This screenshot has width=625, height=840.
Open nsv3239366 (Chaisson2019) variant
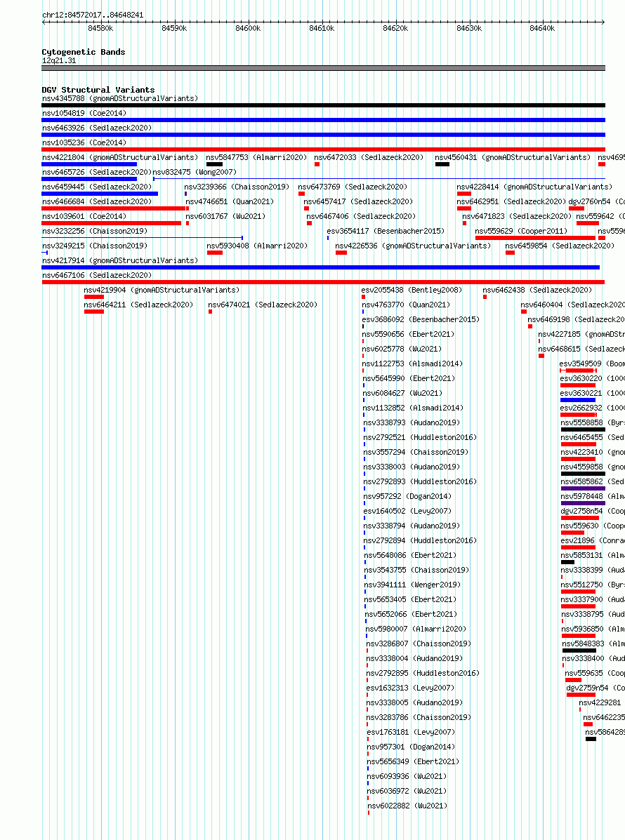237,187
